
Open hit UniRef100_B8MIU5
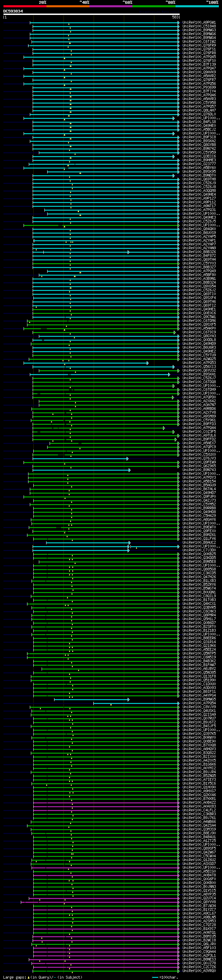[x=199, y=937]
